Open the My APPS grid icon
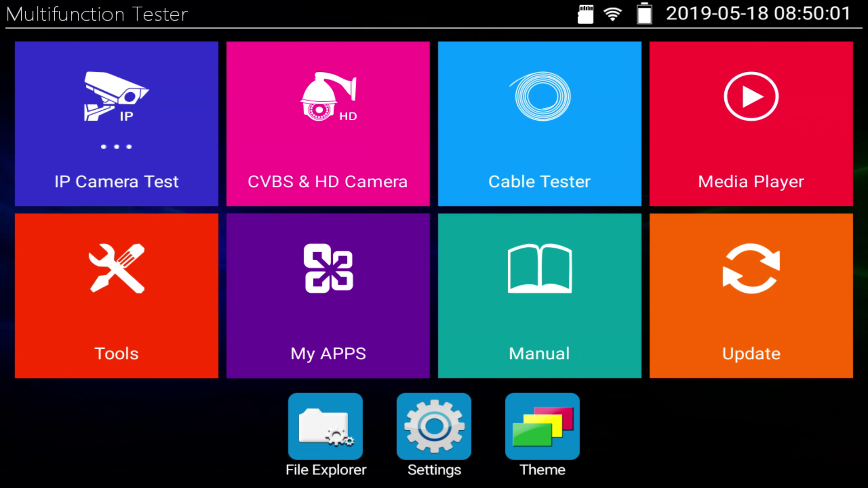Viewport: 868px width, 488px height. pos(328,268)
